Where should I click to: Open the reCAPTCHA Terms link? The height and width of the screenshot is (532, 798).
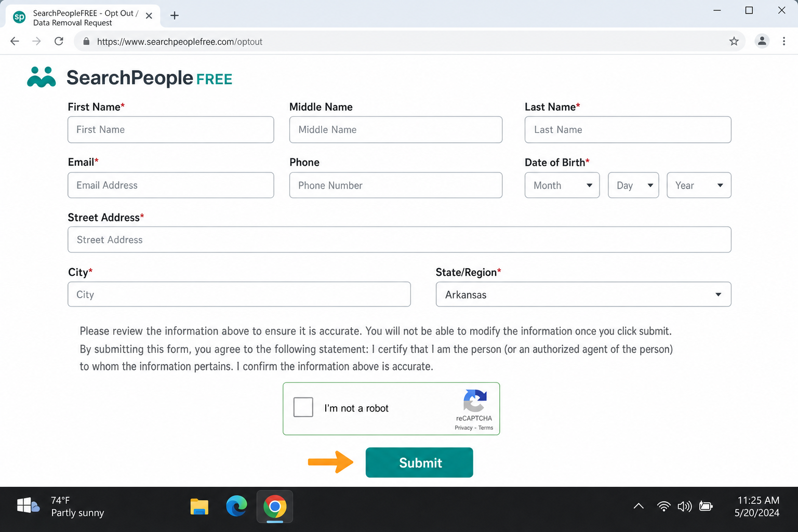click(486, 428)
